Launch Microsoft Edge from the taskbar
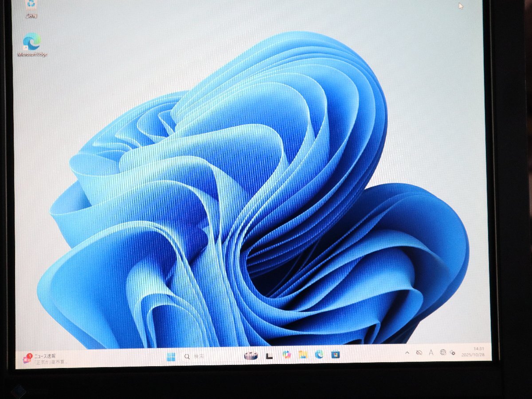The width and height of the screenshot is (532, 399). (x=319, y=354)
